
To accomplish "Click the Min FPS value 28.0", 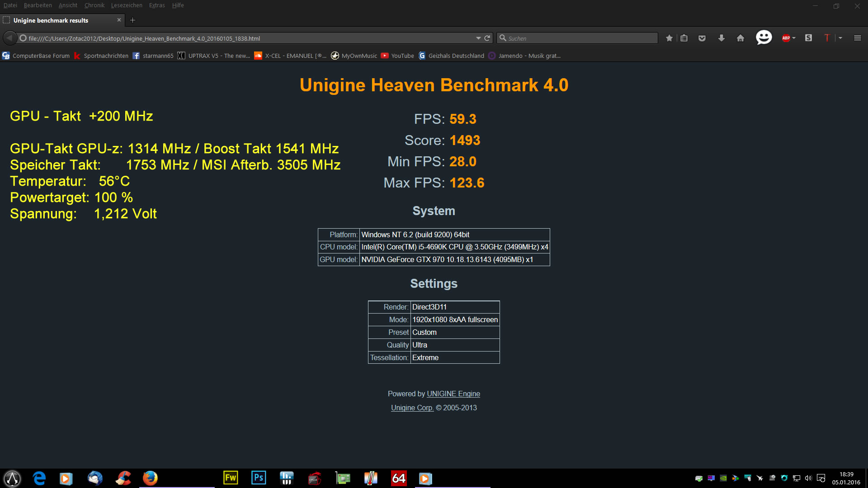I will point(463,161).
